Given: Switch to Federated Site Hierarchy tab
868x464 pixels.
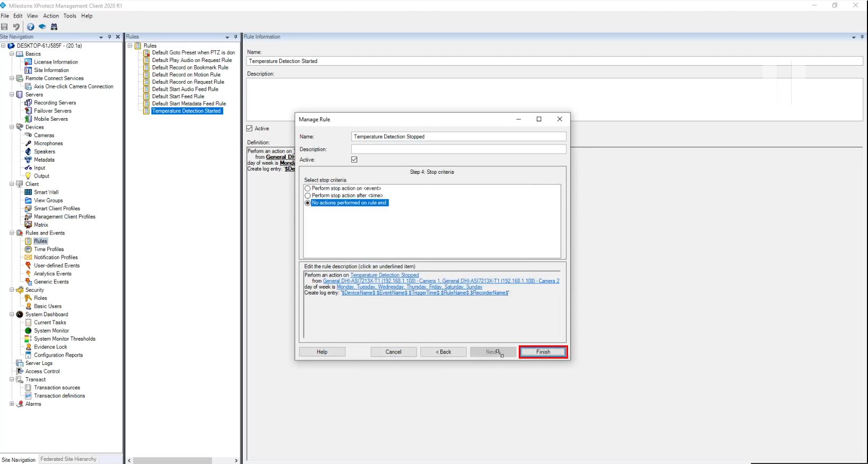Looking at the screenshot, I should coord(68,459).
